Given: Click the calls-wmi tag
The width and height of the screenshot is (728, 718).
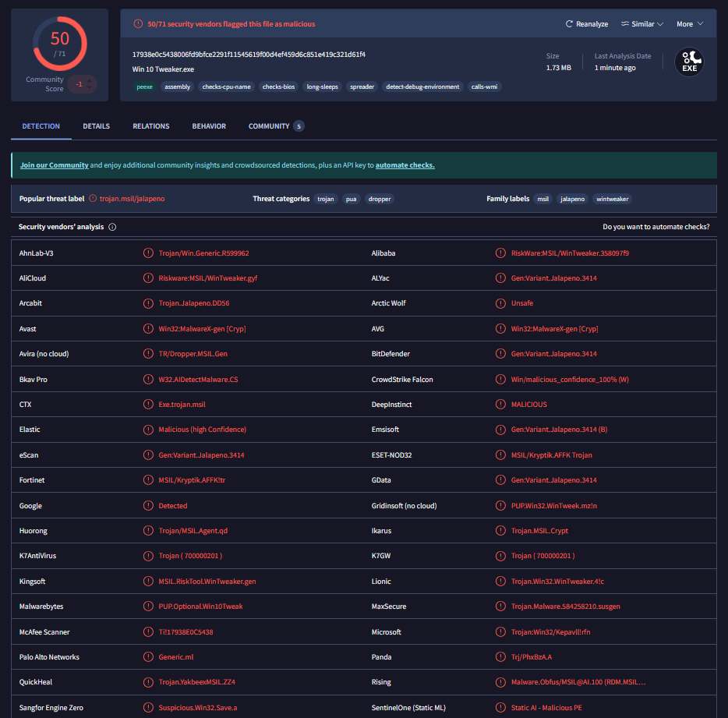Looking at the screenshot, I should pos(484,87).
